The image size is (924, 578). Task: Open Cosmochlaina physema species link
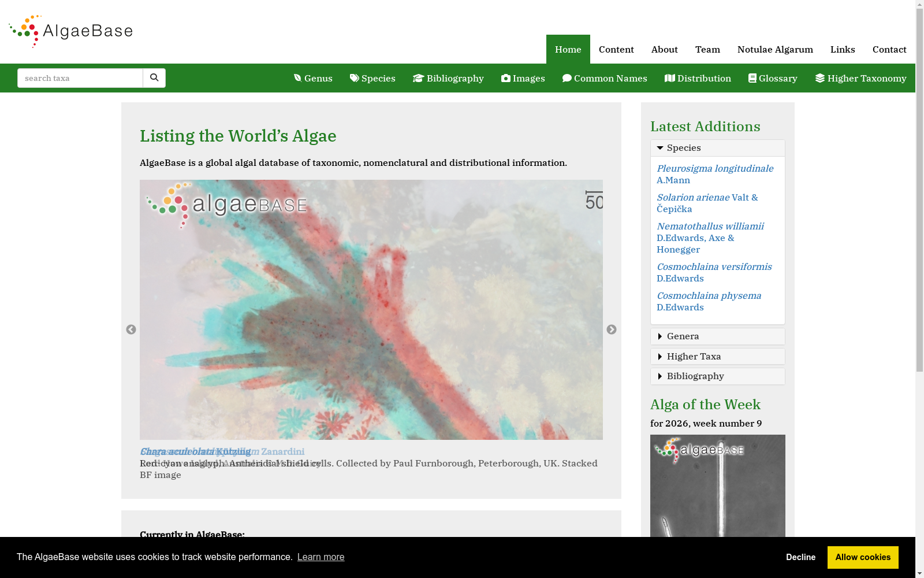(x=709, y=301)
